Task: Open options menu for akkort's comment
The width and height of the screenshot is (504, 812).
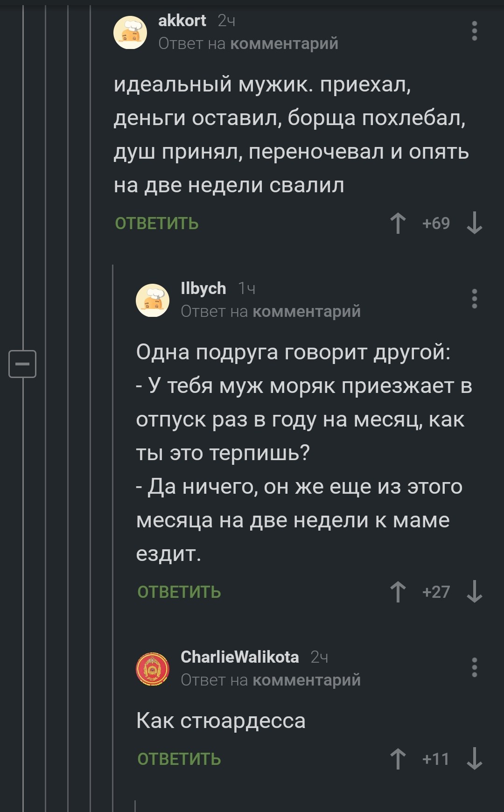Action: click(474, 31)
